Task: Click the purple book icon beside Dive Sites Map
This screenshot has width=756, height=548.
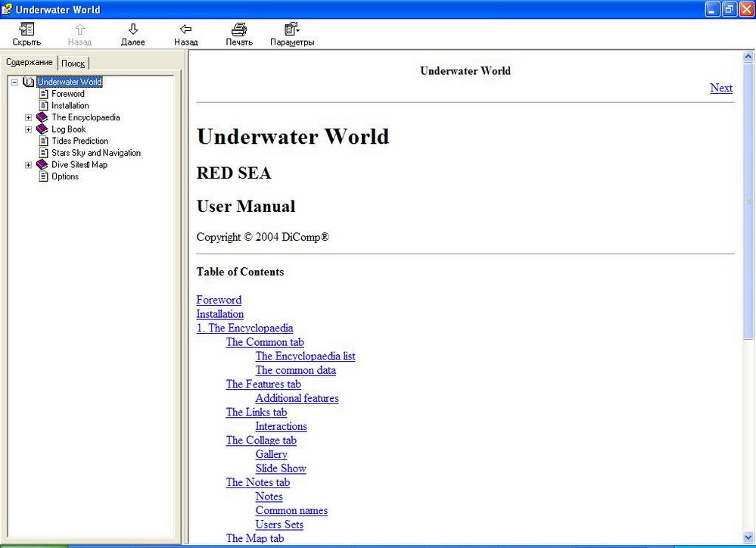Action: pos(42,164)
